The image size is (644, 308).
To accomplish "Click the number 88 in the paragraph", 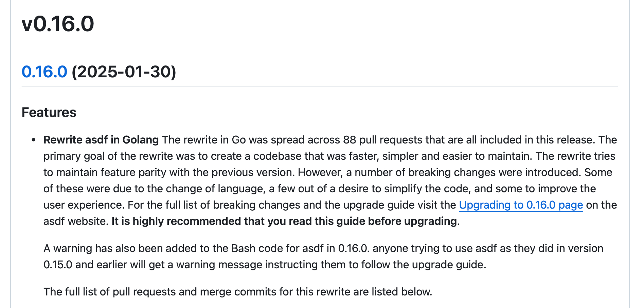I will (x=350, y=140).
